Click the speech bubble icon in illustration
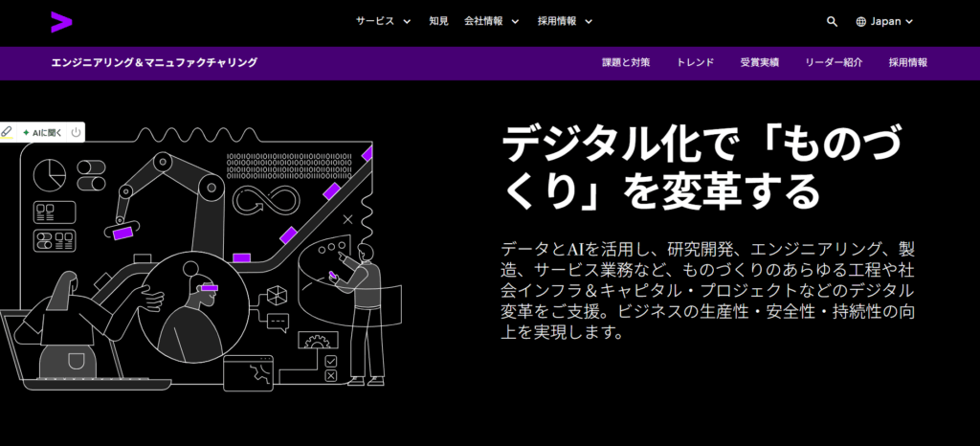980x446 pixels. click(x=278, y=322)
